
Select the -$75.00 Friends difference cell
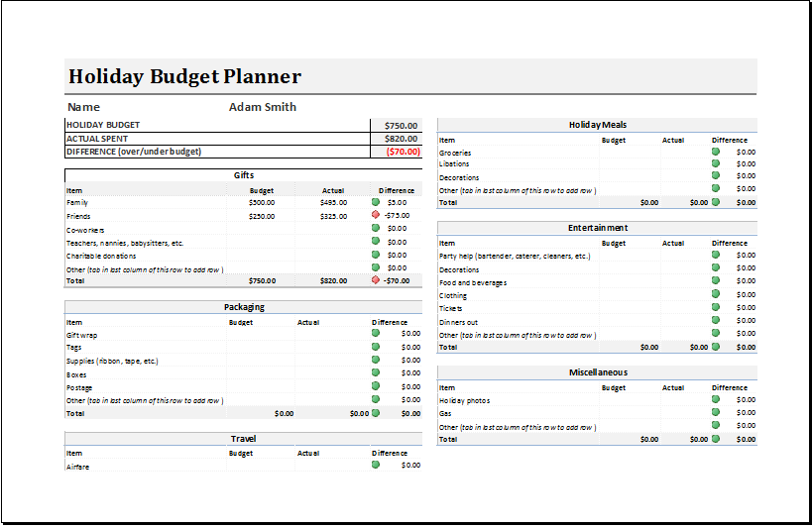[397, 215]
